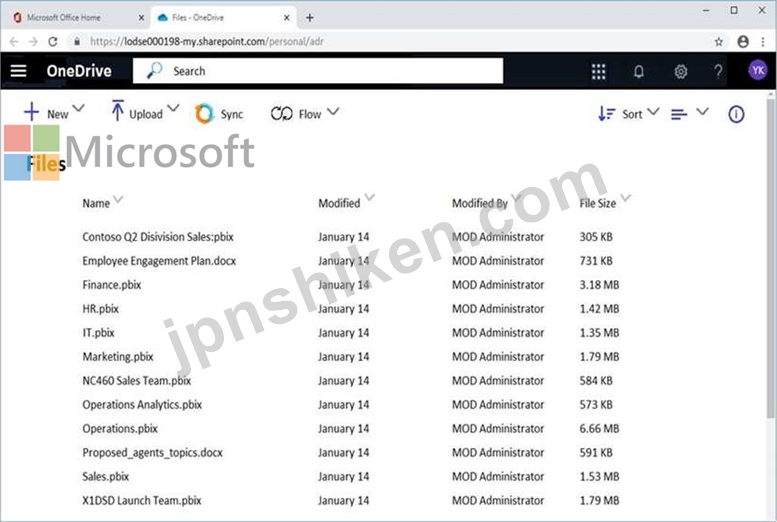The image size is (777, 522).
Task: Close the Files - OneDrive tab
Action: (286, 18)
